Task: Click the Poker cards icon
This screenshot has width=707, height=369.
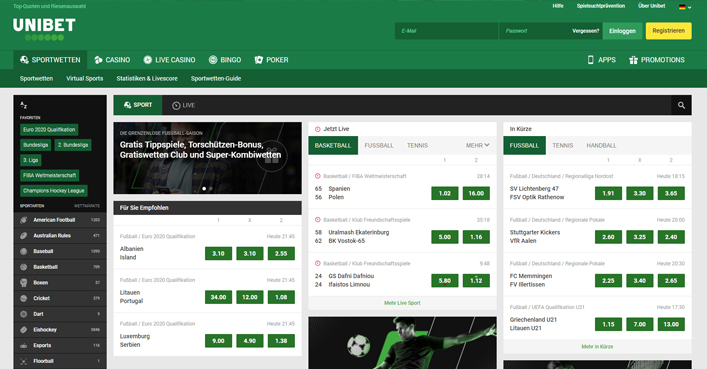Action: click(258, 60)
